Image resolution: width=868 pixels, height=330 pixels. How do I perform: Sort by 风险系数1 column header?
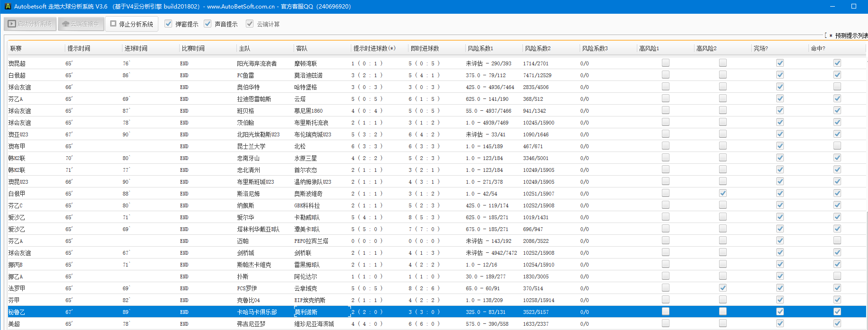click(x=480, y=48)
